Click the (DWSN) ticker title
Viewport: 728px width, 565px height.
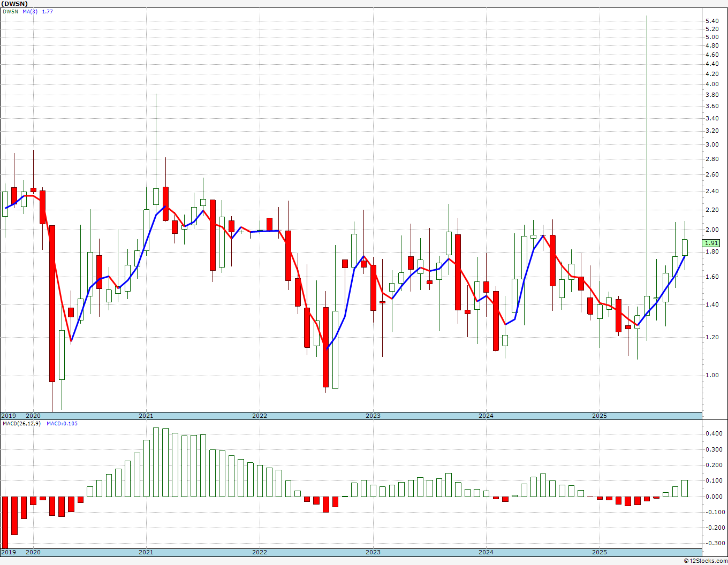coord(14,4)
